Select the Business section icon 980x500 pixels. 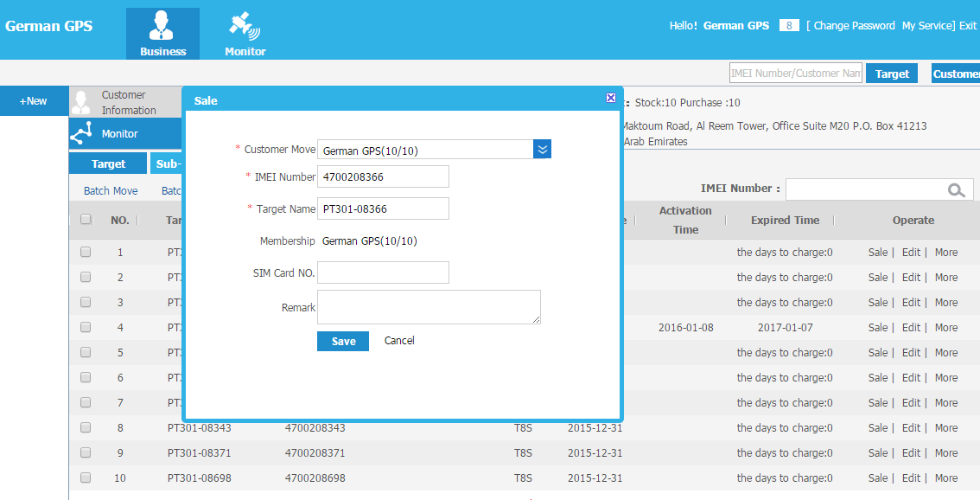click(162, 26)
